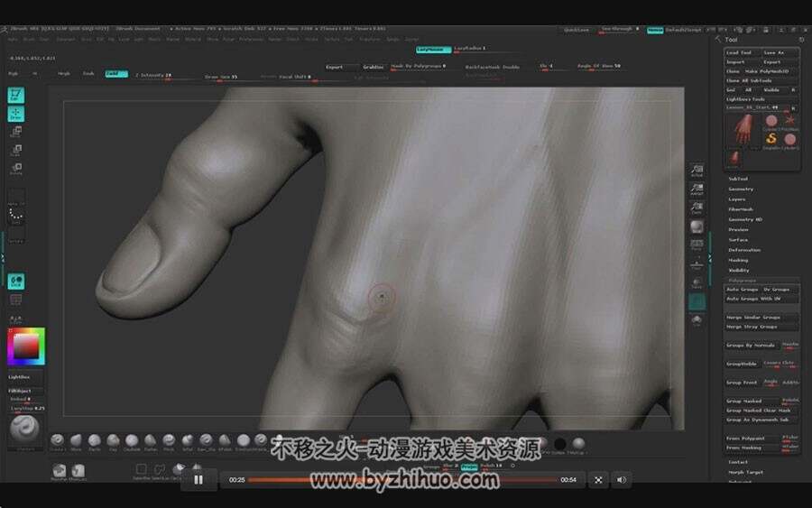Select the SimpleBrush S tool icon
This screenshot has height=508, width=812.
(771, 139)
